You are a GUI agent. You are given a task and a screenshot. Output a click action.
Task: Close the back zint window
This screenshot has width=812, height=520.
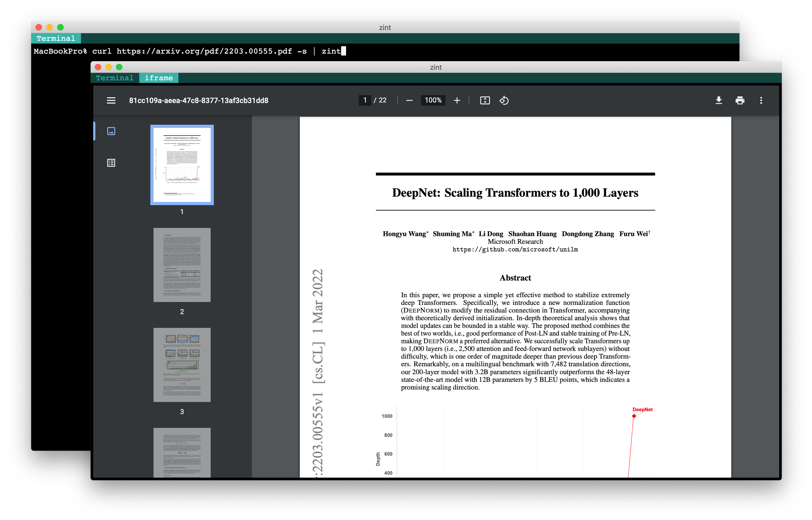coord(39,27)
